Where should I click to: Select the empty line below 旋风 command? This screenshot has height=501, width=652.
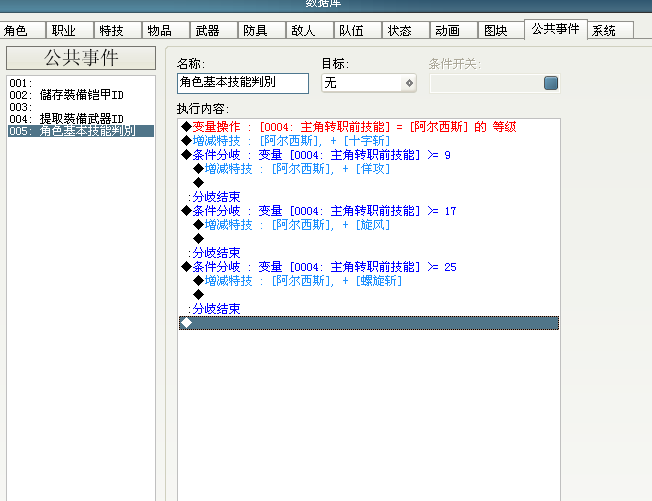pos(368,239)
